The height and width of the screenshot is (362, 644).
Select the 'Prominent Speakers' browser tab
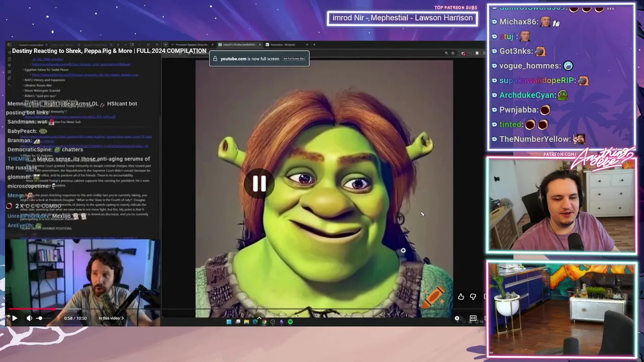(192, 45)
